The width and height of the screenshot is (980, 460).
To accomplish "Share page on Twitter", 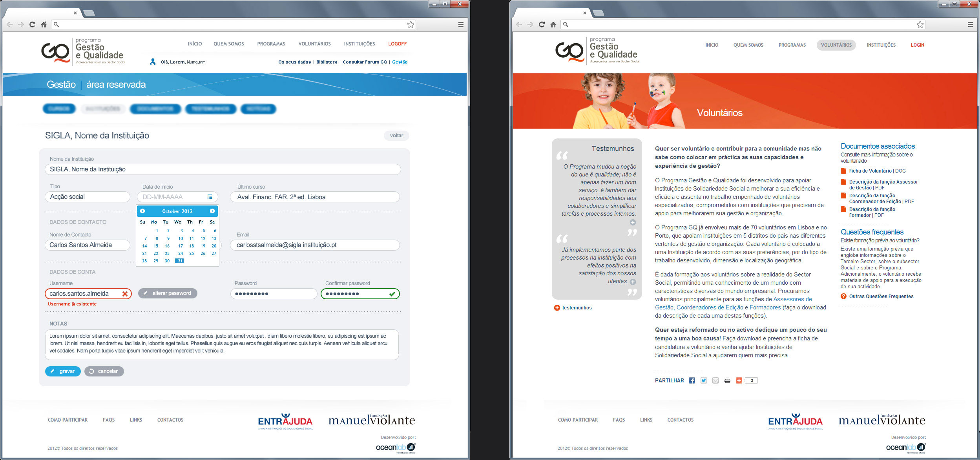I will pyautogui.click(x=704, y=380).
